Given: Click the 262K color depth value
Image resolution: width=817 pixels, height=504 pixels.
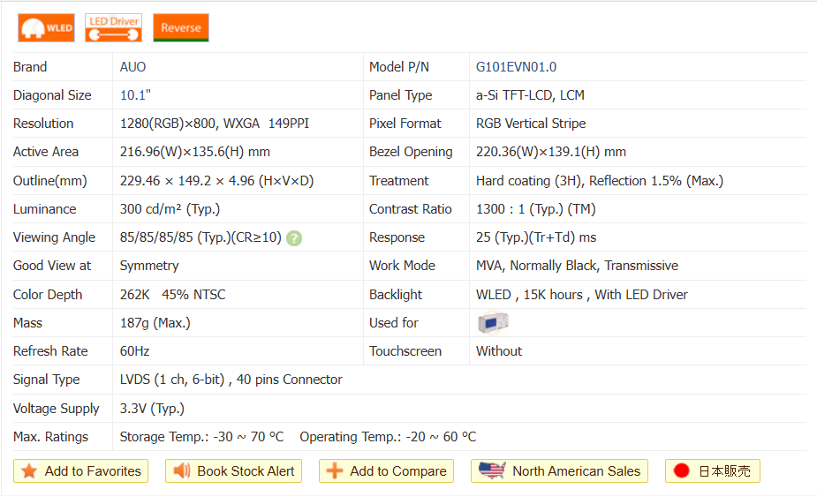Looking at the screenshot, I should 135,295.
